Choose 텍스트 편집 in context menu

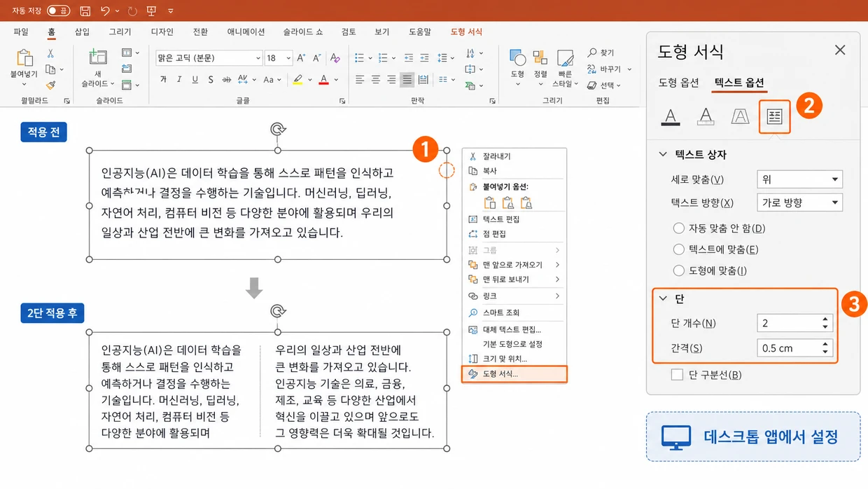pos(514,219)
